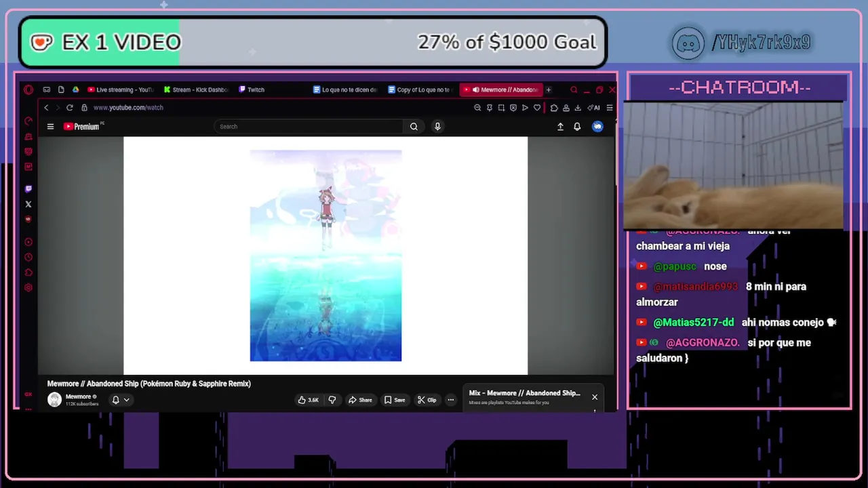
Task: Open YouTube create upload icon
Action: pos(560,127)
